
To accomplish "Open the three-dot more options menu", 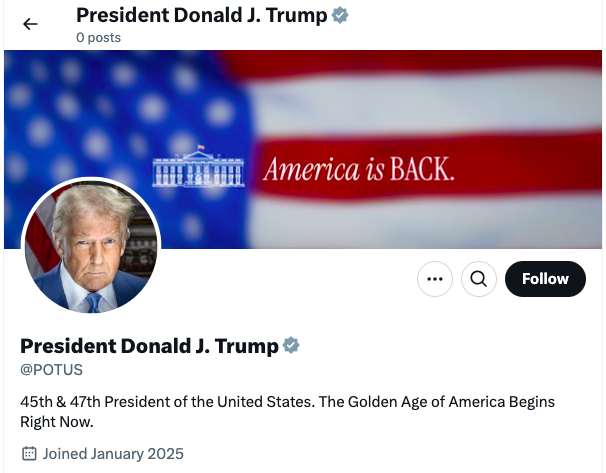I will (x=435, y=279).
